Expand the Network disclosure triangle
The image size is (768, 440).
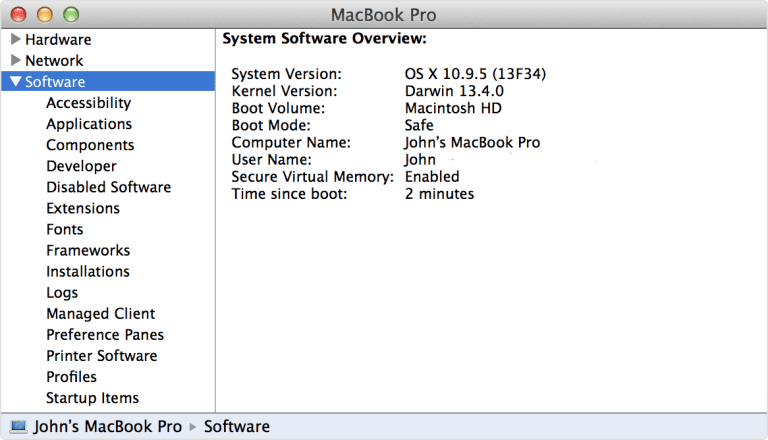(x=16, y=60)
